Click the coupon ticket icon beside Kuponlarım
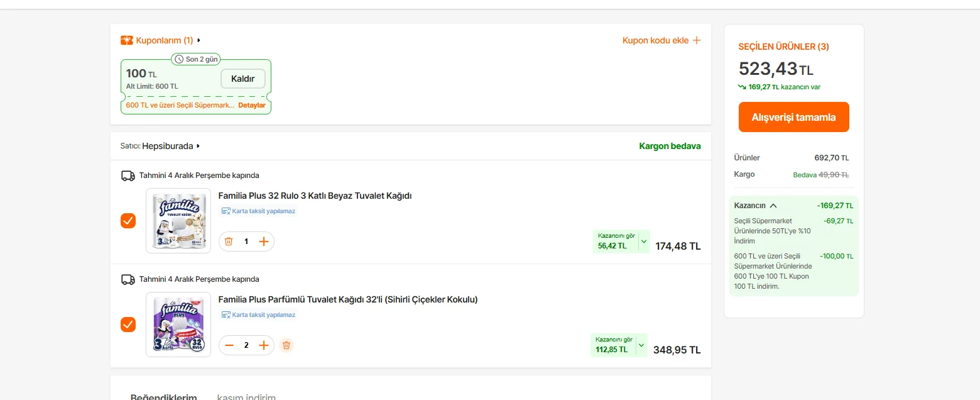The height and width of the screenshot is (400, 980). [x=127, y=40]
